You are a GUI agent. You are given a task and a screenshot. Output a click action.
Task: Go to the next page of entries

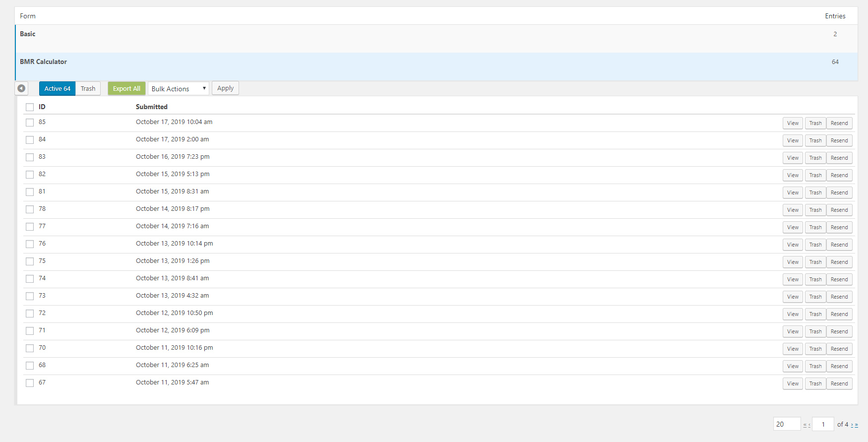(x=852, y=425)
